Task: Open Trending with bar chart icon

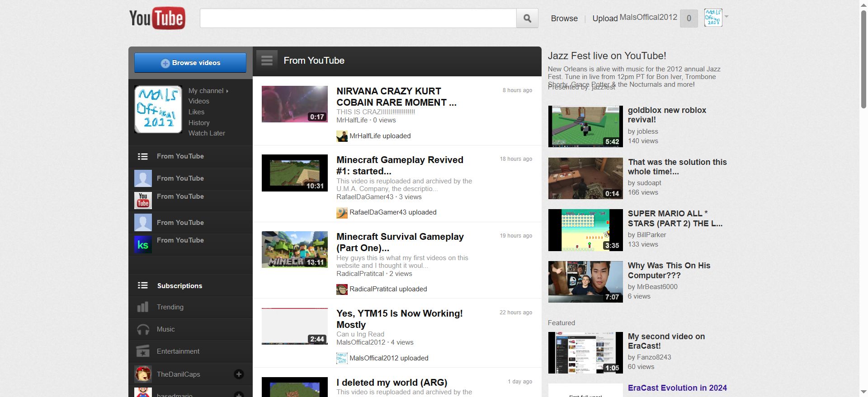Action: coord(190,307)
